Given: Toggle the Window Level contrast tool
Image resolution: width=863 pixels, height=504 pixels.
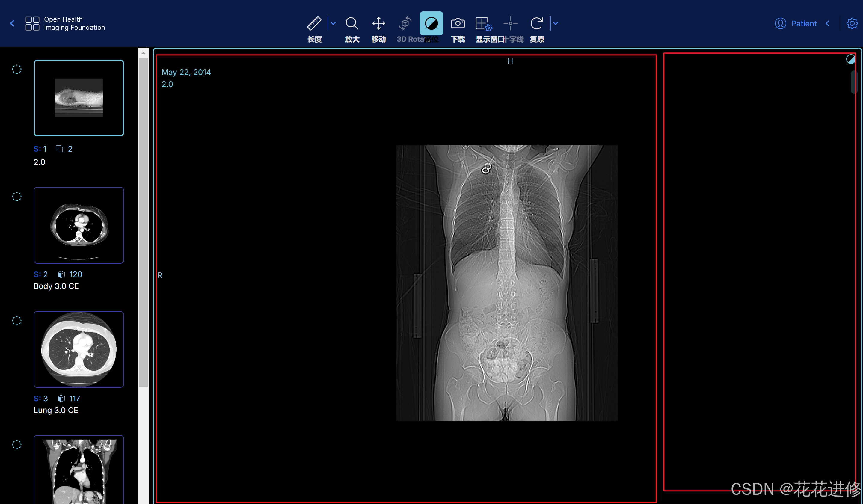Looking at the screenshot, I should [431, 24].
